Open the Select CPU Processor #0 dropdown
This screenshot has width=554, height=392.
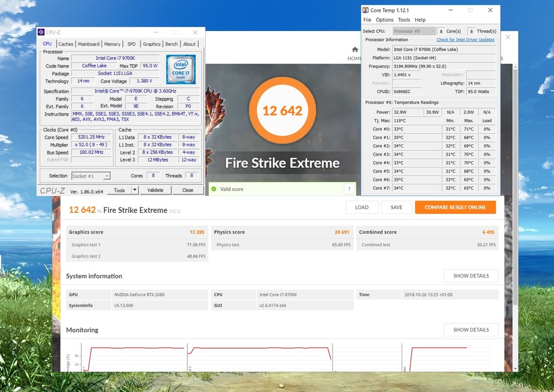pyautogui.click(x=414, y=31)
